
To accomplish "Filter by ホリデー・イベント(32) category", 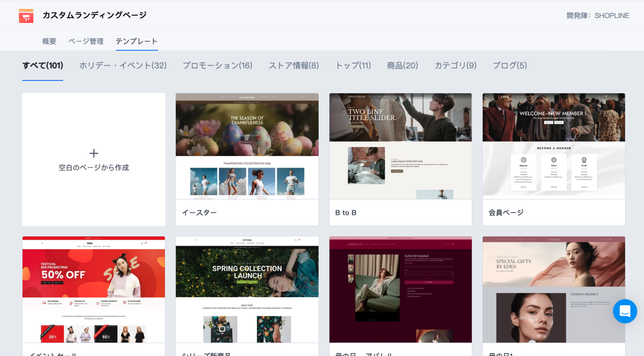I will point(123,65).
